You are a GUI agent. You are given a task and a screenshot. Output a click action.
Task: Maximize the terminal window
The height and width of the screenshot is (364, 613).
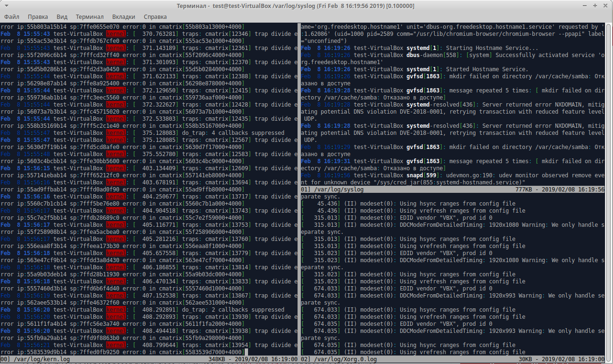pos(595,6)
